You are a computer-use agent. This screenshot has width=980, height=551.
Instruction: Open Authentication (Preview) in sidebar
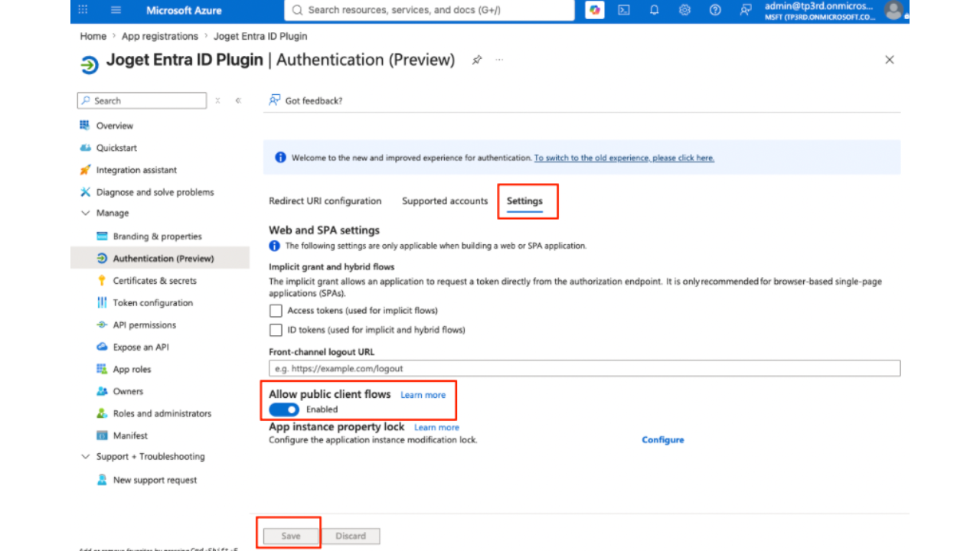(x=160, y=259)
